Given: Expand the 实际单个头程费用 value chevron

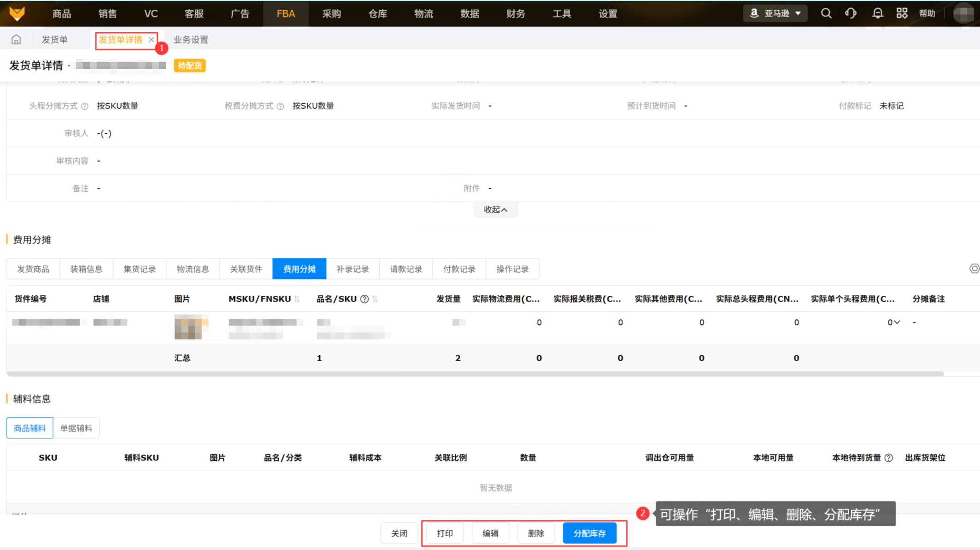Looking at the screenshot, I should click(897, 322).
